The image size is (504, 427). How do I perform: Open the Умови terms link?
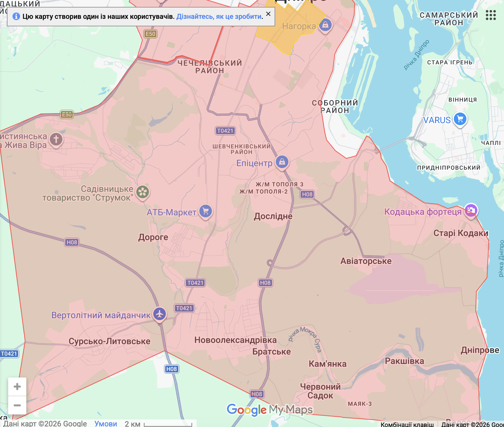coord(106,424)
